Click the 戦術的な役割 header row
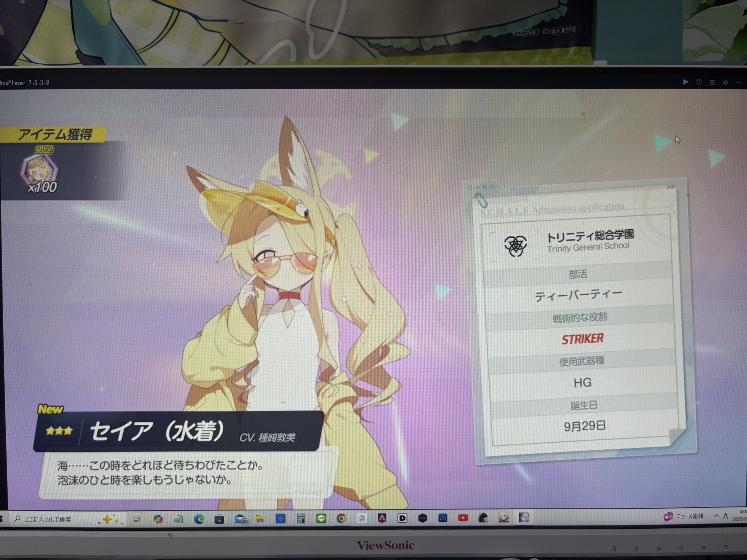Viewport: 747px width, 560px height. 580,317
